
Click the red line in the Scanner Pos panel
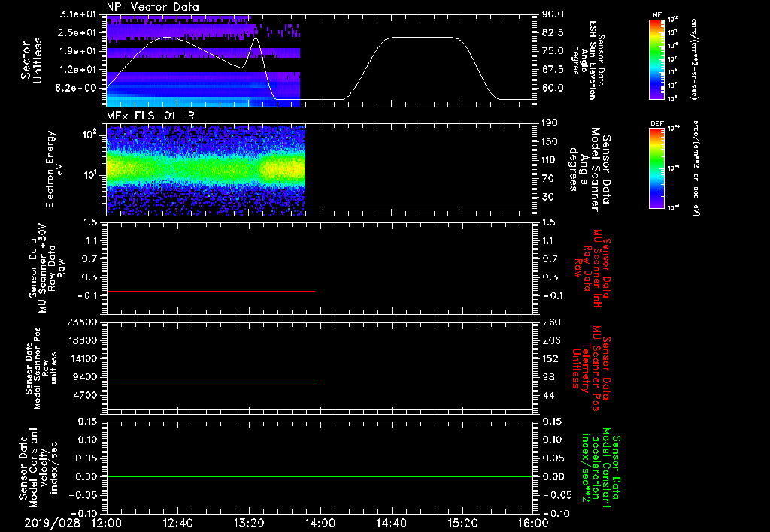pyautogui.click(x=211, y=382)
